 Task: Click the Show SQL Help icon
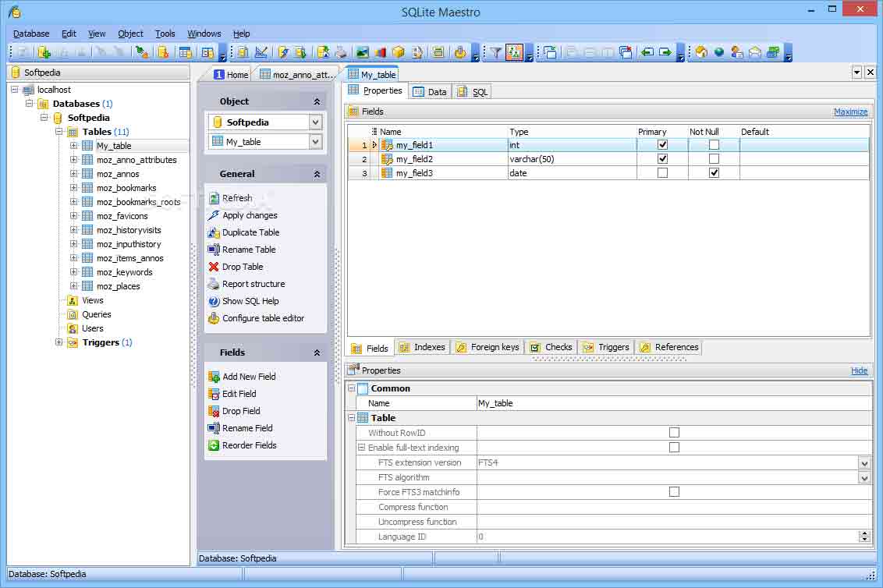coord(214,301)
